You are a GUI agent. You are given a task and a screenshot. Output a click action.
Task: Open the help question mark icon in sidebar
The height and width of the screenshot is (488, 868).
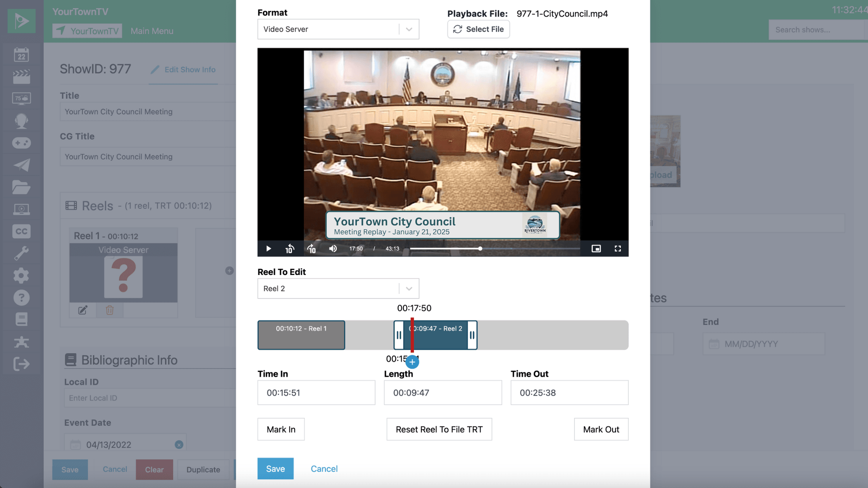[x=21, y=297]
